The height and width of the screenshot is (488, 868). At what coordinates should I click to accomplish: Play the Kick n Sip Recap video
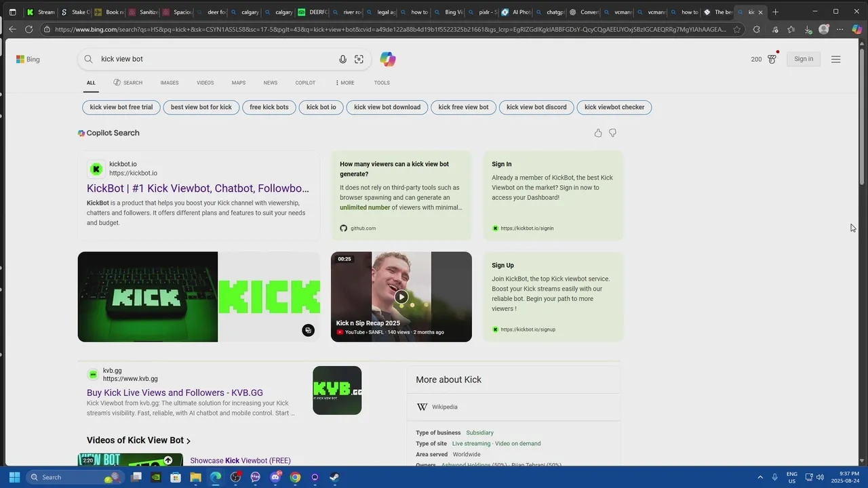coord(401,297)
